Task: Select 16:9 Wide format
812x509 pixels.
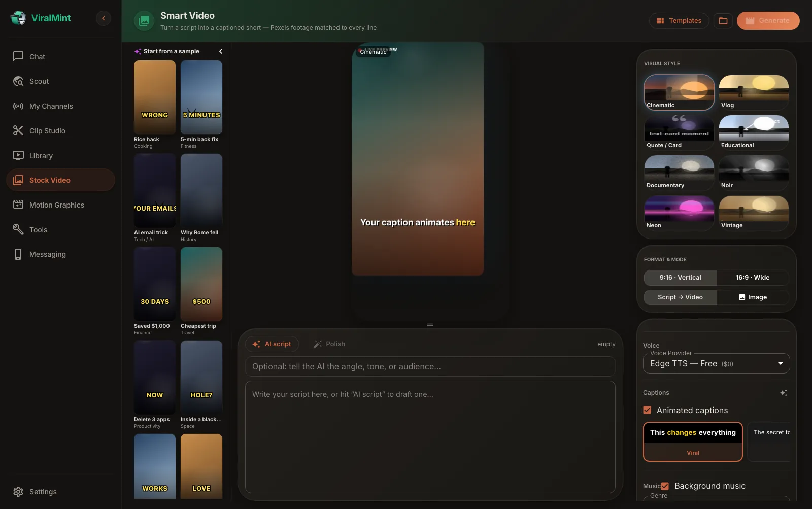Action: [753, 278]
